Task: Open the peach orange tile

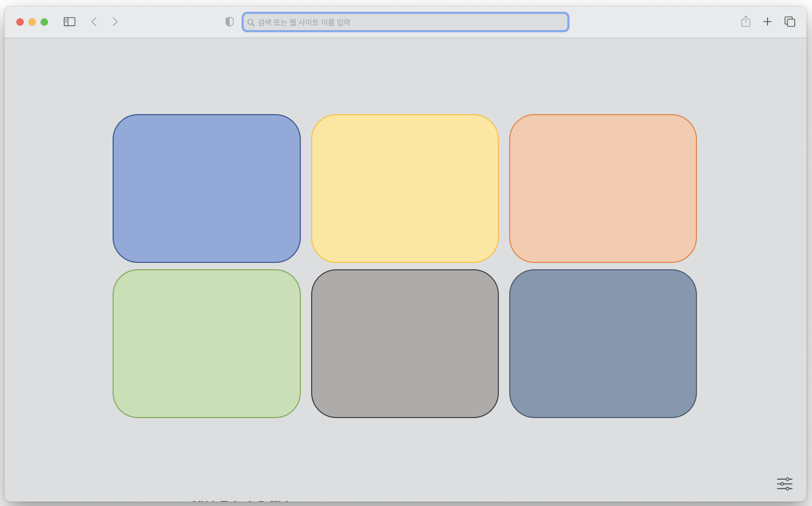Action: 603,188
